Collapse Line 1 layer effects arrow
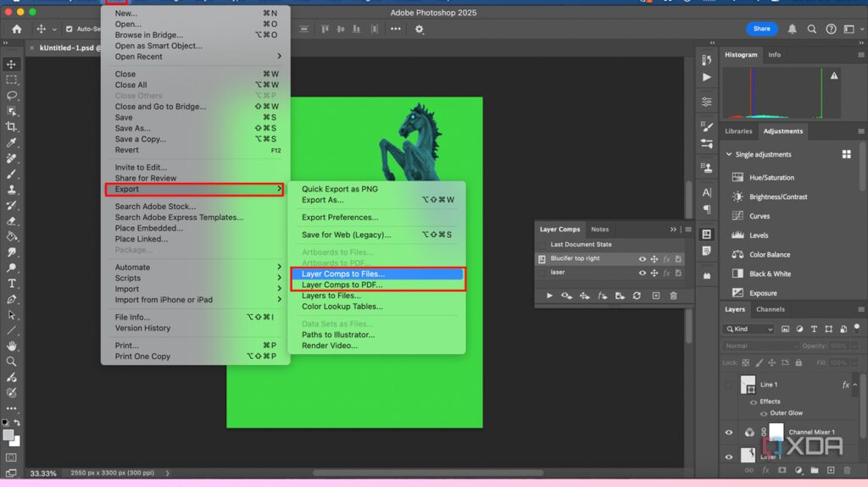The image size is (868, 487). pyautogui.click(x=855, y=385)
